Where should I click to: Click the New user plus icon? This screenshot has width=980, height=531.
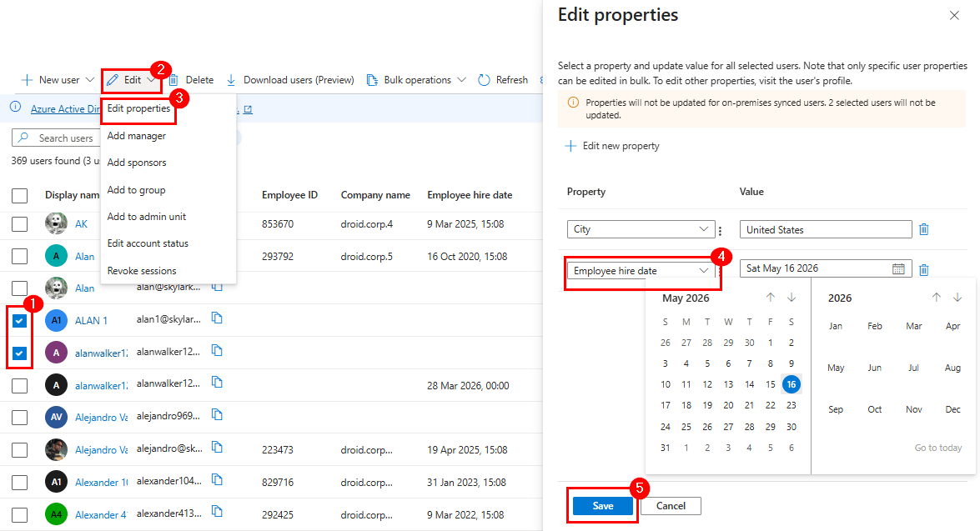tap(27, 80)
